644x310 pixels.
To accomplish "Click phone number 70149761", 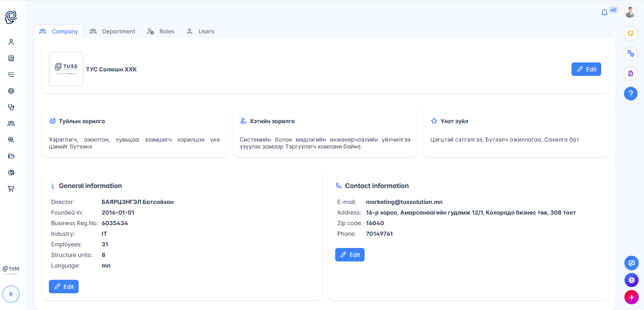I will (x=379, y=234).
